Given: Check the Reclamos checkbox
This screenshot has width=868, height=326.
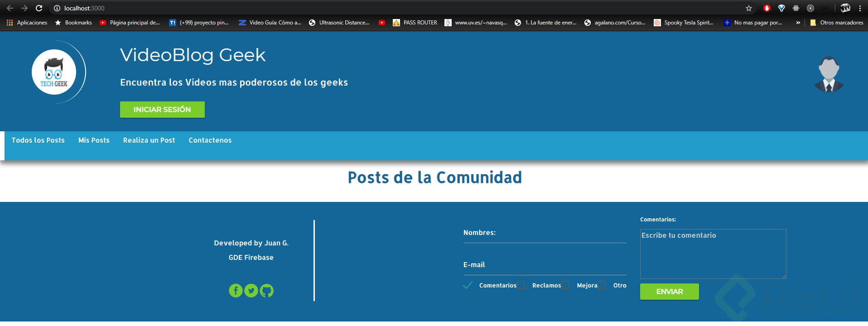Looking at the screenshot, I should pos(521,285).
